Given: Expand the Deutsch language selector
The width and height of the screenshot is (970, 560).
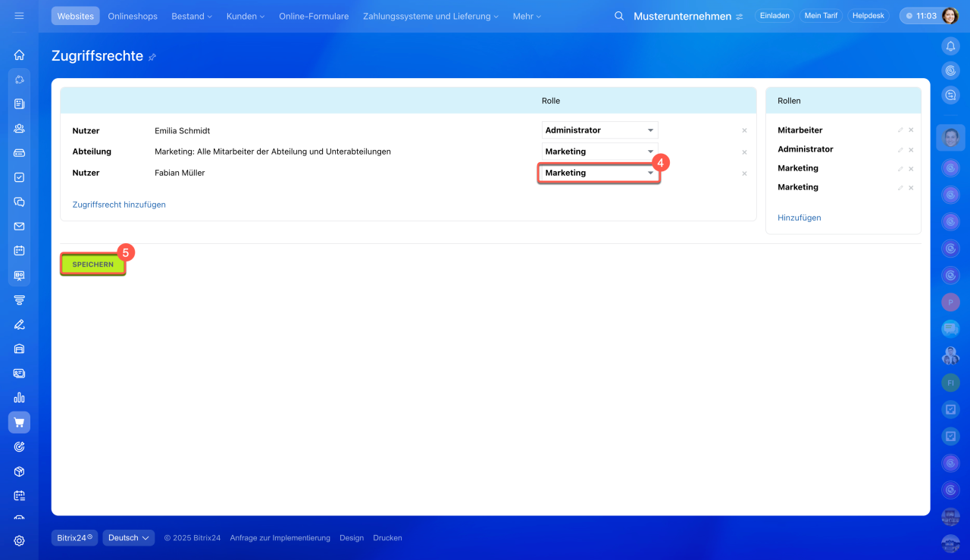Looking at the screenshot, I should [128, 538].
